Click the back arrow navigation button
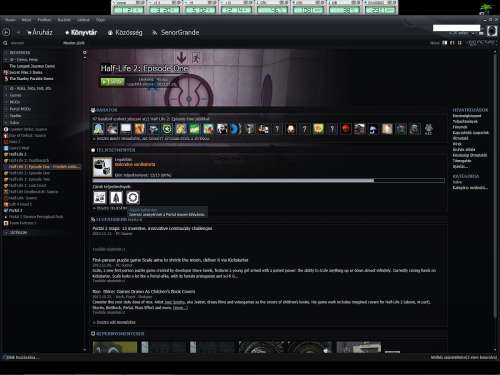Image resolution: width=500 pixels, height=375 pixels. (x=6, y=32)
